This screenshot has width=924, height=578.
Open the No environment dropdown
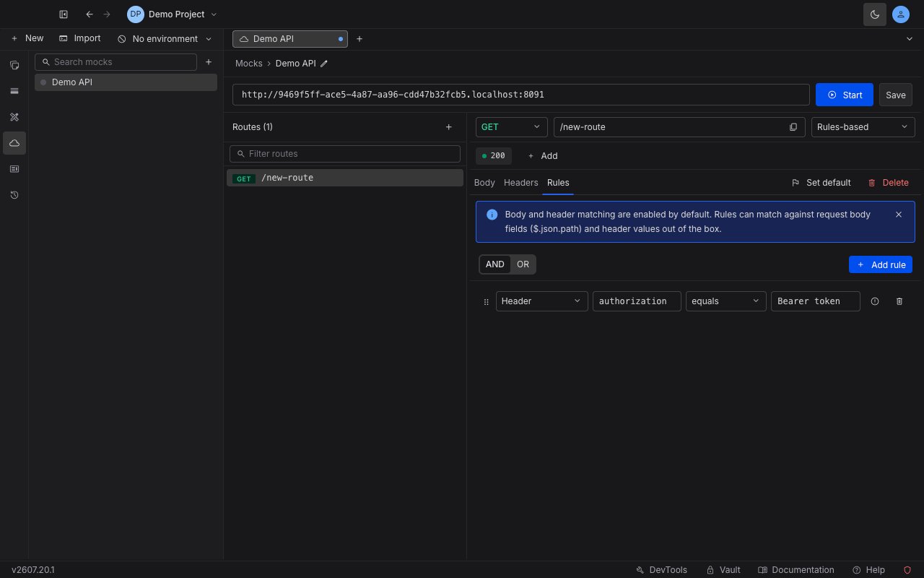[165, 39]
